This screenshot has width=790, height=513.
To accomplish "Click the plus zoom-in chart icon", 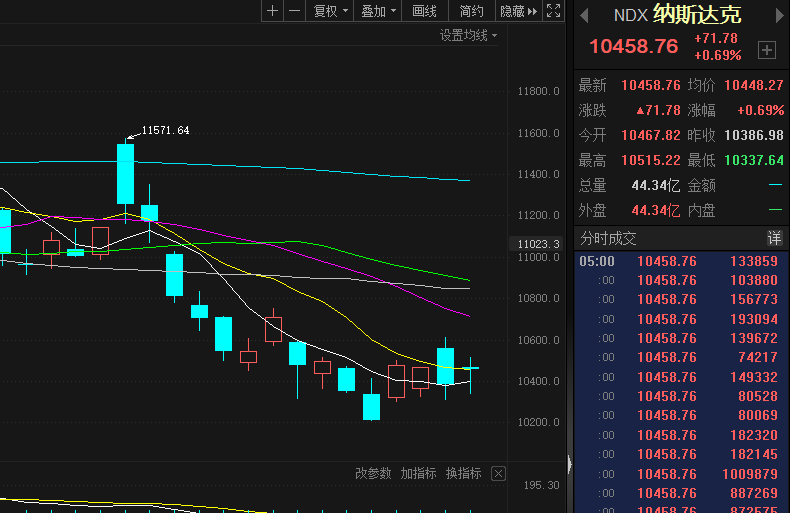I will click(273, 11).
